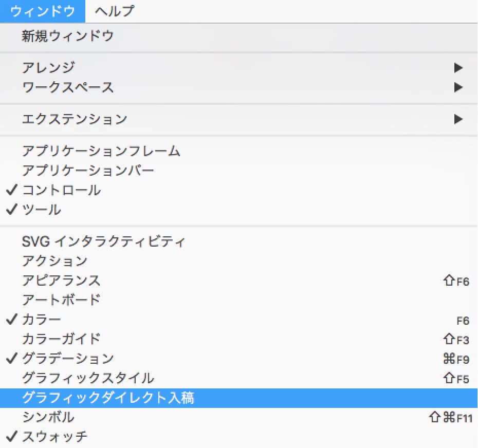Hide the グラデーション panel

coord(68,358)
